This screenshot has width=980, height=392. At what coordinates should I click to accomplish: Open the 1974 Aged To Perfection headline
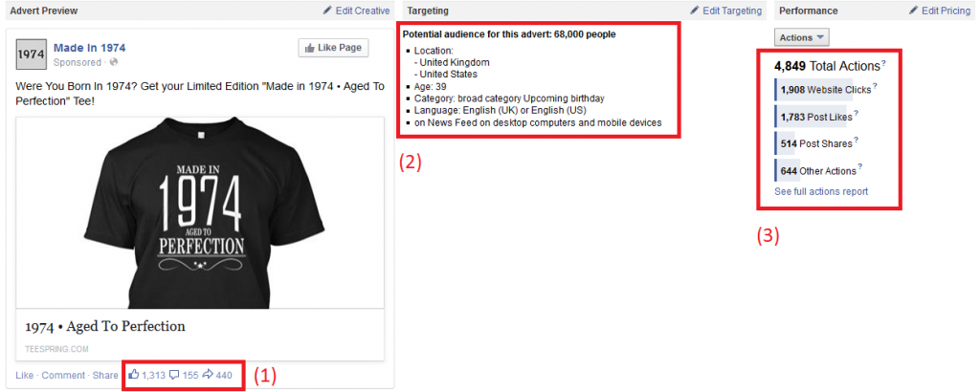tap(105, 326)
